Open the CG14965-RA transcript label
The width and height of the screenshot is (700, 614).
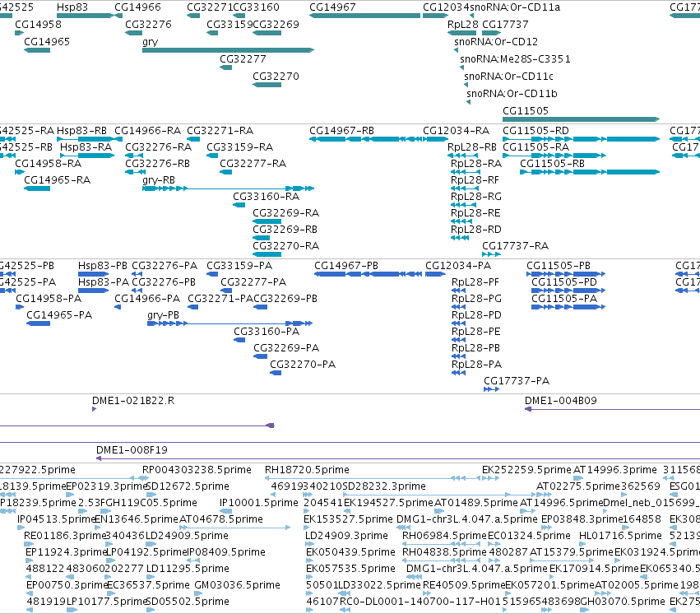[x=57, y=180]
